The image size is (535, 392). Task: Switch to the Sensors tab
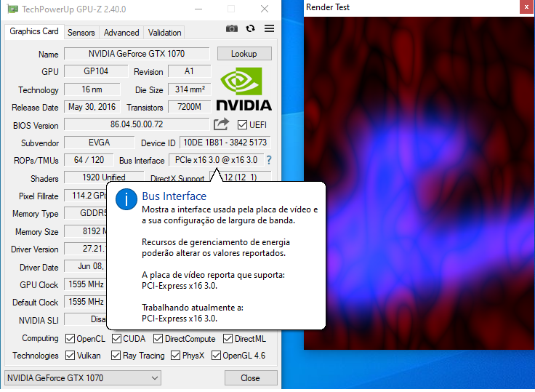click(x=81, y=33)
